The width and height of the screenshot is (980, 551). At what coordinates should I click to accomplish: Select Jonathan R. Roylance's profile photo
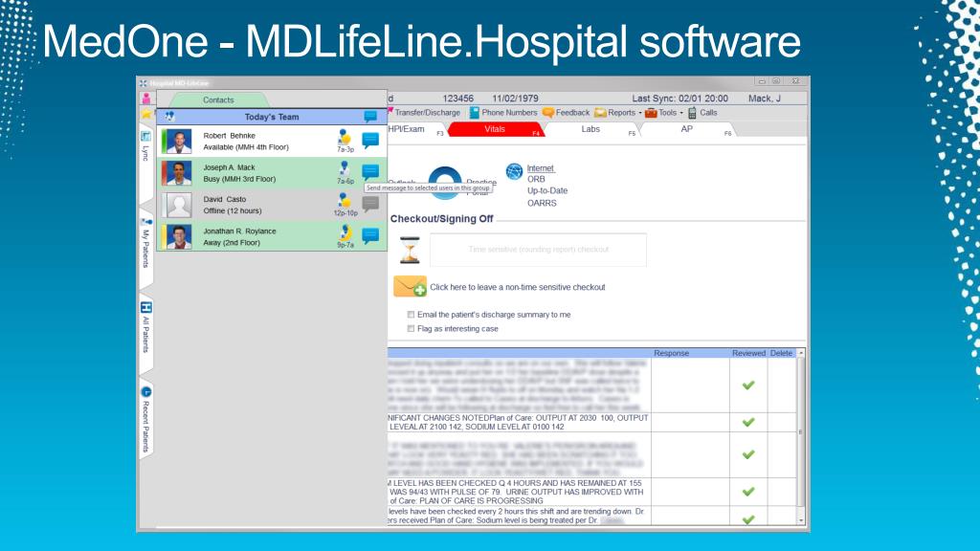click(x=179, y=237)
